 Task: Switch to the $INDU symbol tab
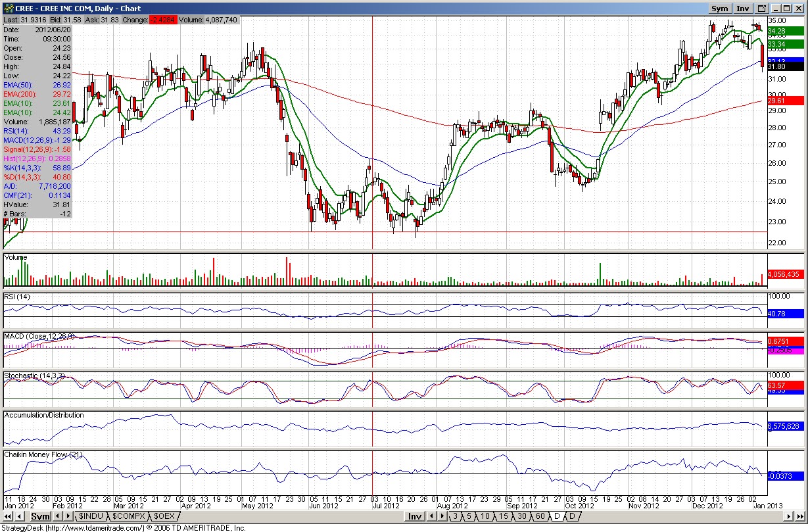(91, 516)
